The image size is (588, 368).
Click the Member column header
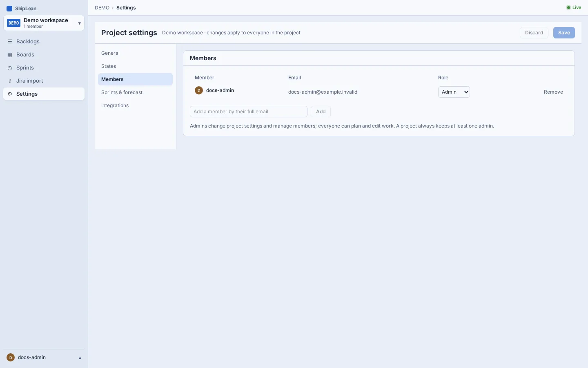(205, 78)
